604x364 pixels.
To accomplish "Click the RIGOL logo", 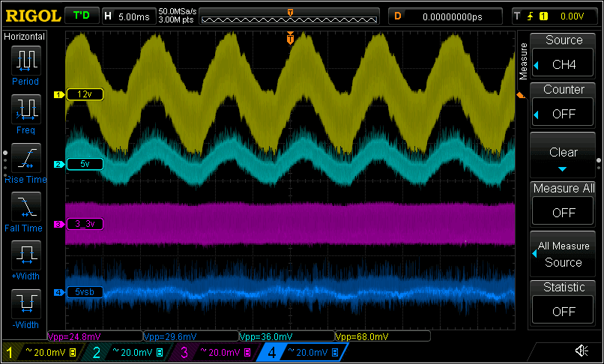I will coord(33,16).
